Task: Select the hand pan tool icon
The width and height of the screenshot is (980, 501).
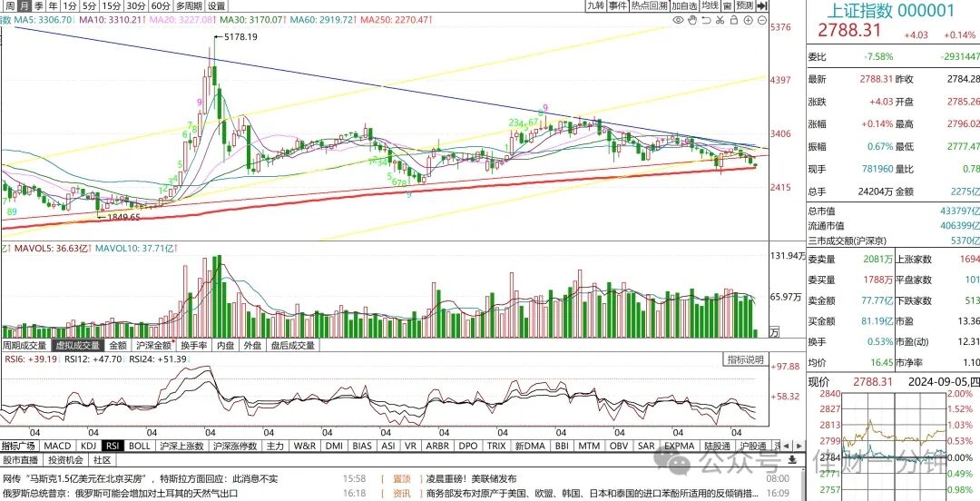Action: (x=692, y=20)
